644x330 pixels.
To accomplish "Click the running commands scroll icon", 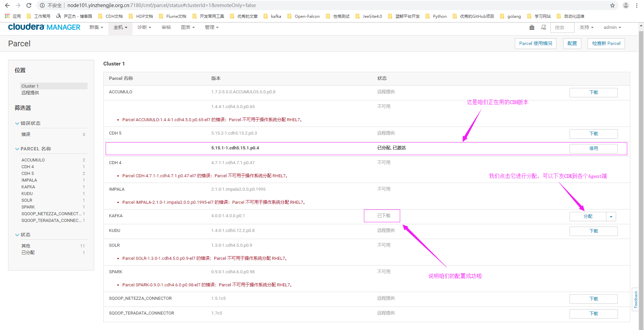I will tap(543, 27).
